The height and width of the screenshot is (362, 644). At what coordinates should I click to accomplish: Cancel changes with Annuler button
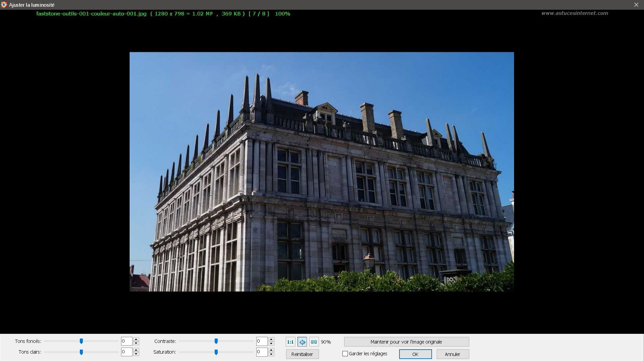tap(452, 354)
